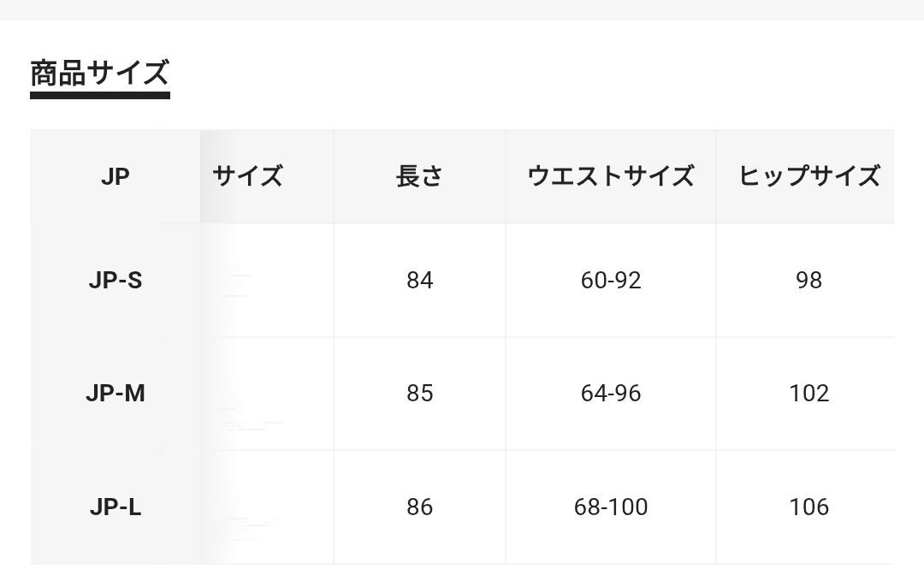
Task: Click the hip value 106
Action: tap(808, 507)
